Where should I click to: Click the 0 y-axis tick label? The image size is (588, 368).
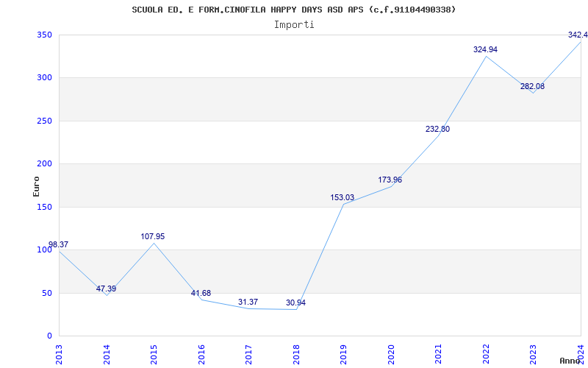pyautogui.click(x=49, y=336)
